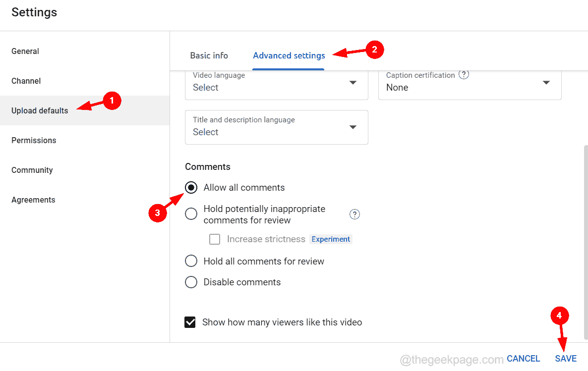Screen dimensions: 588x371
Task: Open the Caption certification help icon
Action: click(x=464, y=74)
